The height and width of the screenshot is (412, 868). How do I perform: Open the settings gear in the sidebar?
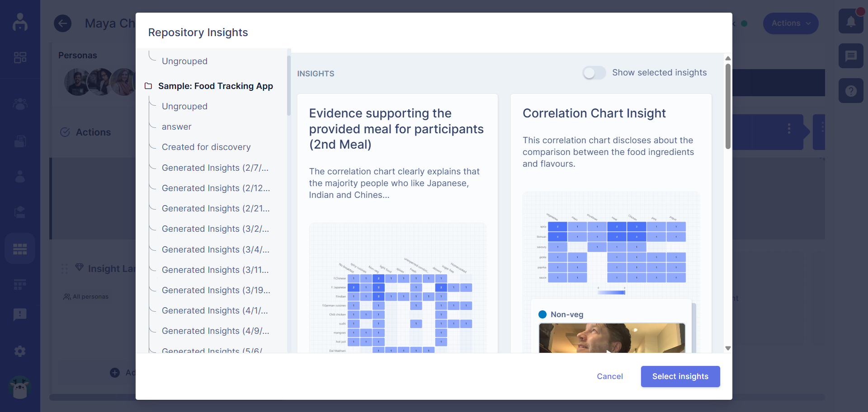click(x=20, y=351)
